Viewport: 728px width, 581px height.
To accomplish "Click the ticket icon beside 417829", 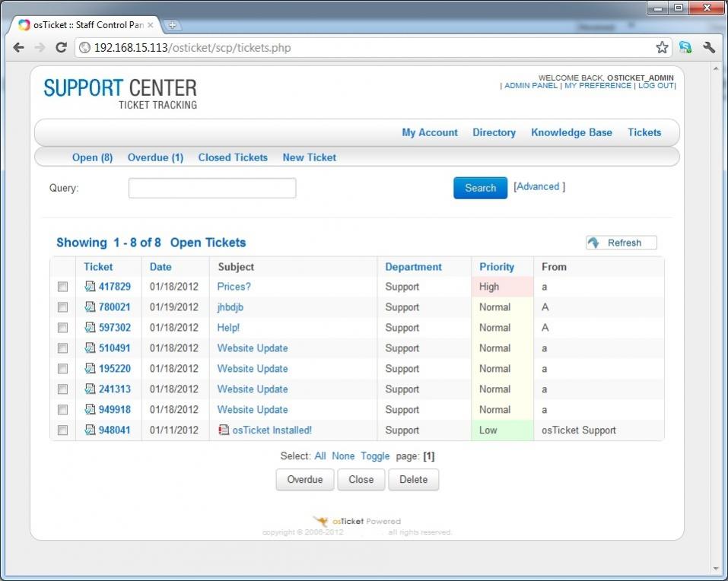I will (x=90, y=287).
